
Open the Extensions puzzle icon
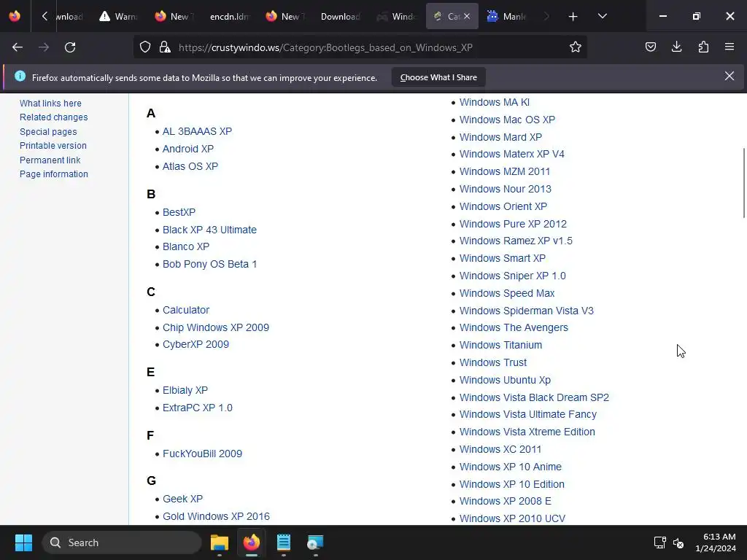click(703, 47)
